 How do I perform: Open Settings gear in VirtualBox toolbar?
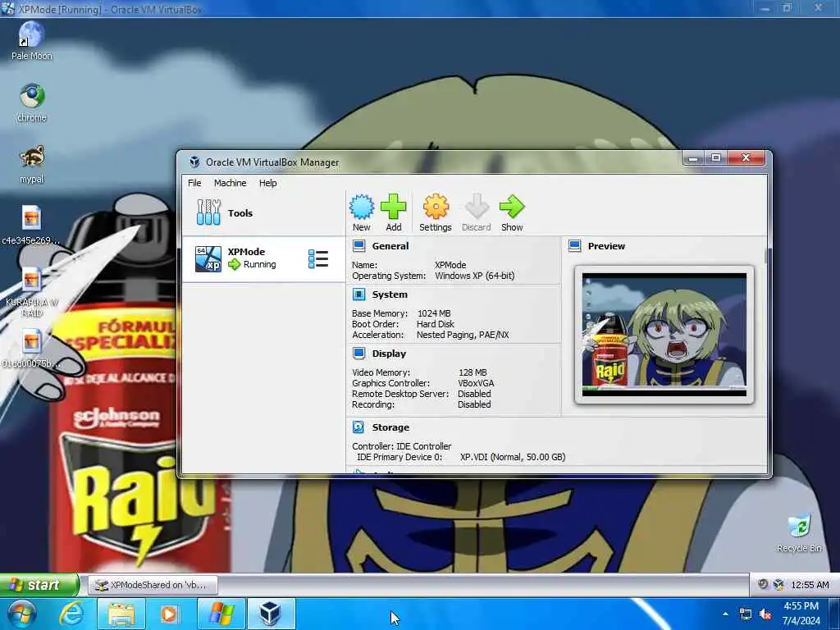coord(435,212)
